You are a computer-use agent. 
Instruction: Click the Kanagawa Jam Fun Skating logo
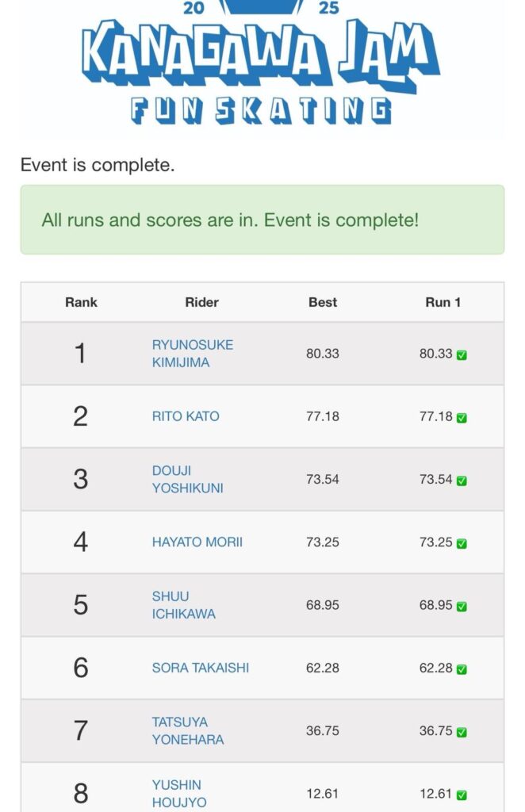262,67
